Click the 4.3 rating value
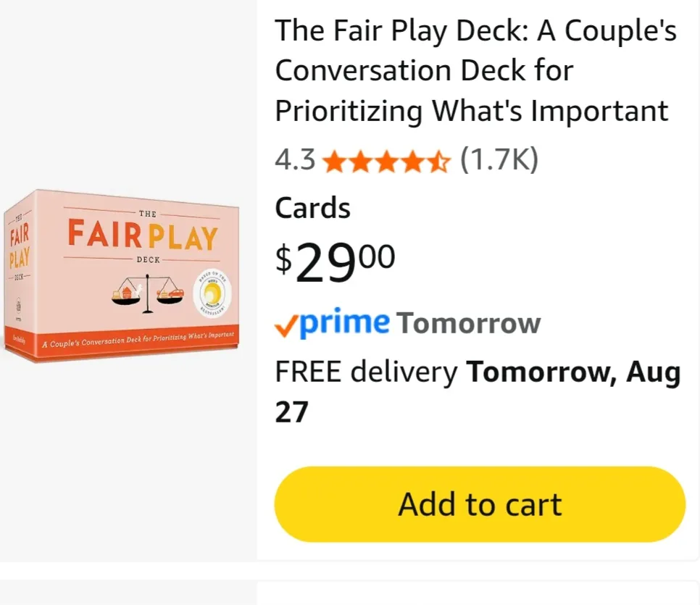700x605 pixels. pyautogui.click(x=293, y=161)
